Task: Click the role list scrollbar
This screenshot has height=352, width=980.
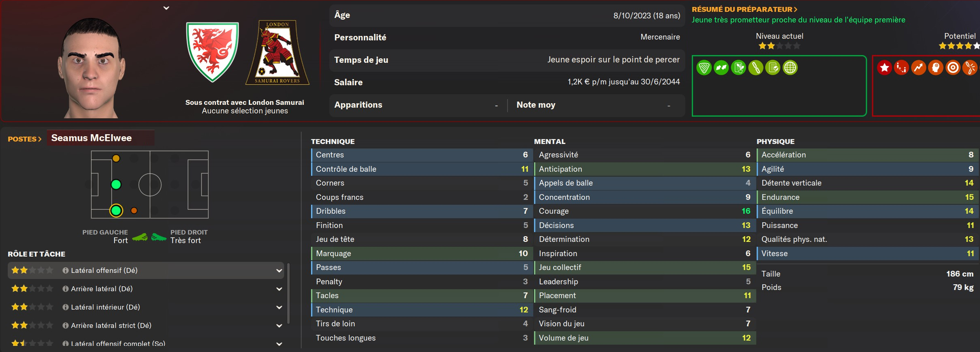Action: (x=289, y=293)
